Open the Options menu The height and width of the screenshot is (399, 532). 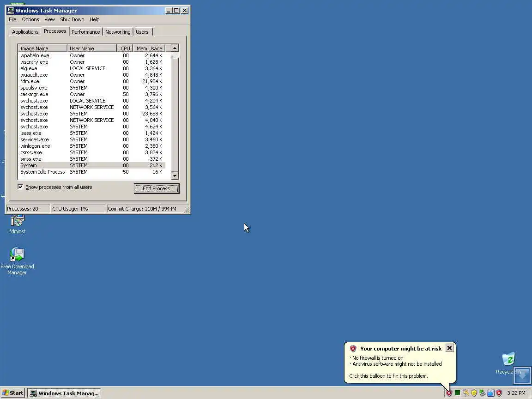(x=30, y=19)
